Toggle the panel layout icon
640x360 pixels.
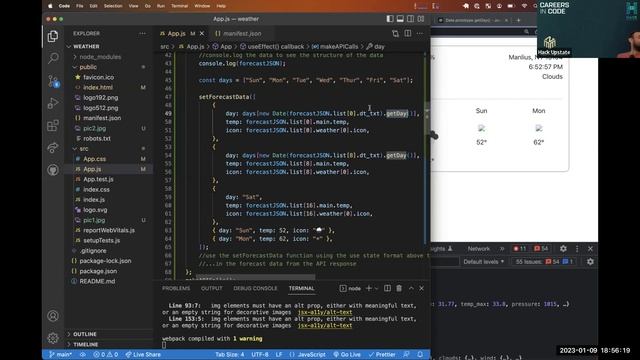tap(400, 19)
